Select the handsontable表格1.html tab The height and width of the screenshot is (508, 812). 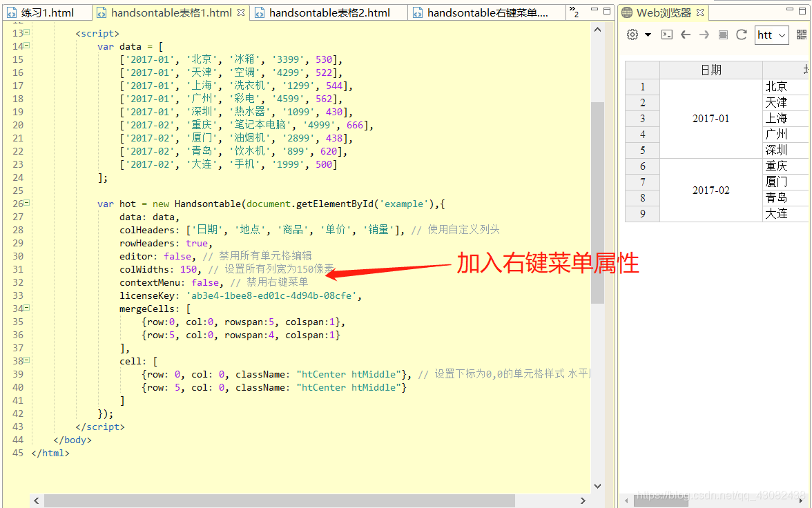click(x=171, y=13)
